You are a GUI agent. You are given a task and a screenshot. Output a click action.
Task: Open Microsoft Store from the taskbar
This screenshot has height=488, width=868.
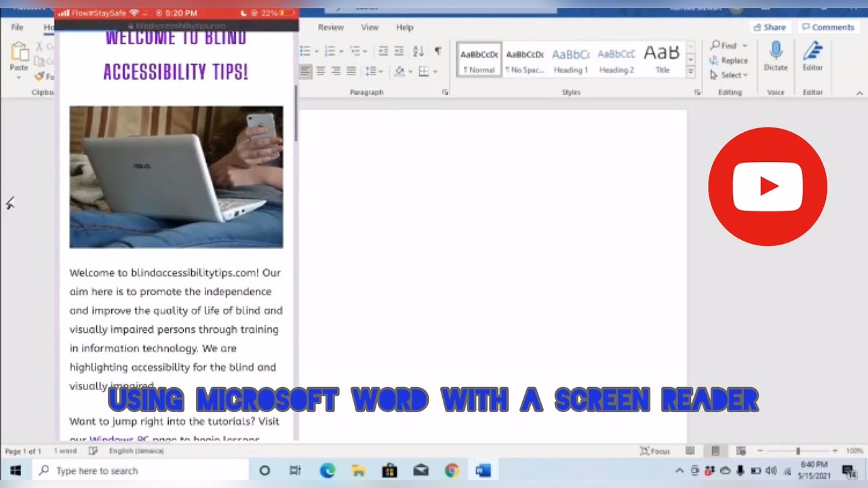tap(389, 470)
